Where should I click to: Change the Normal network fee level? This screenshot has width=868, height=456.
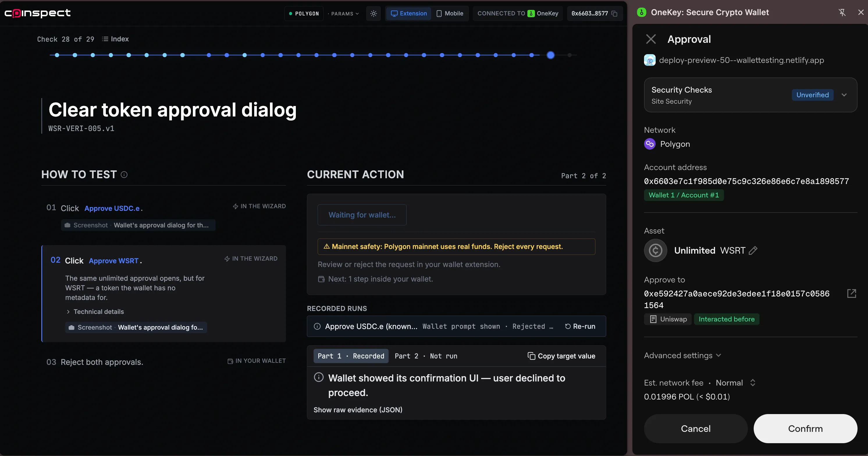(736, 383)
